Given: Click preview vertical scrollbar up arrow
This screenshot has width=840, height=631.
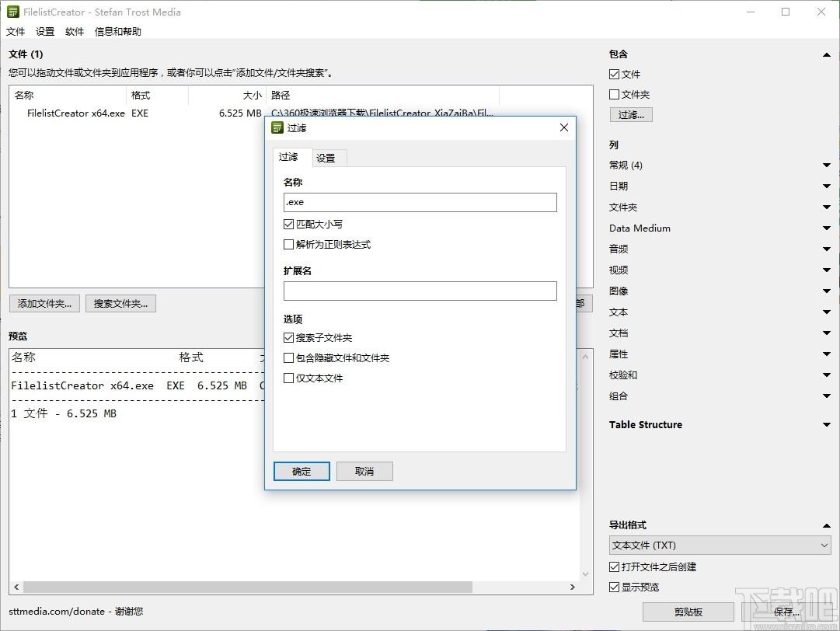Looking at the screenshot, I should pos(585,356).
